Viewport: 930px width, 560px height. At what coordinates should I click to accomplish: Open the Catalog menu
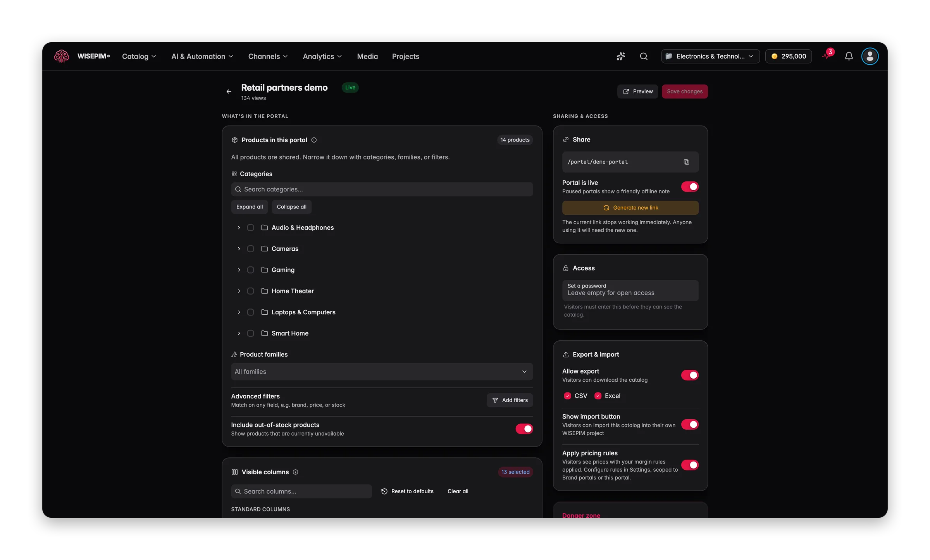[139, 56]
